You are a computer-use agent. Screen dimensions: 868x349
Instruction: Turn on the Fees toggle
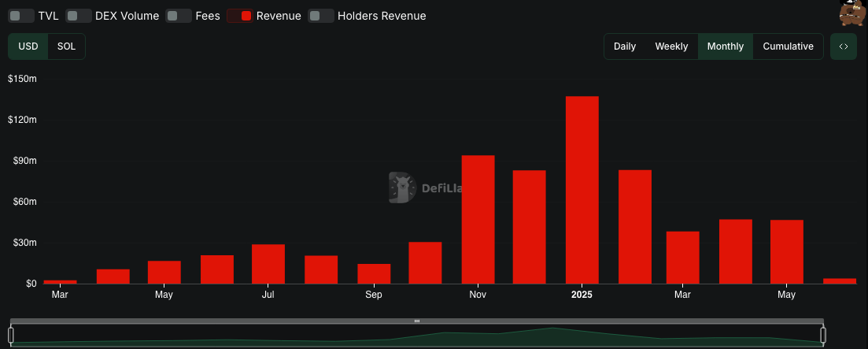tap(179, 16)
